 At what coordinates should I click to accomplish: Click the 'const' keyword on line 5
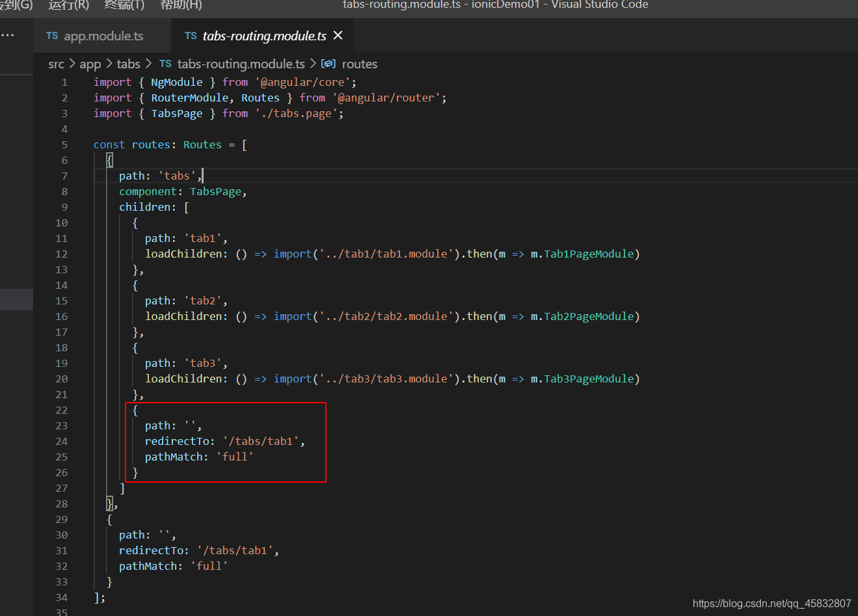(109, 144)
